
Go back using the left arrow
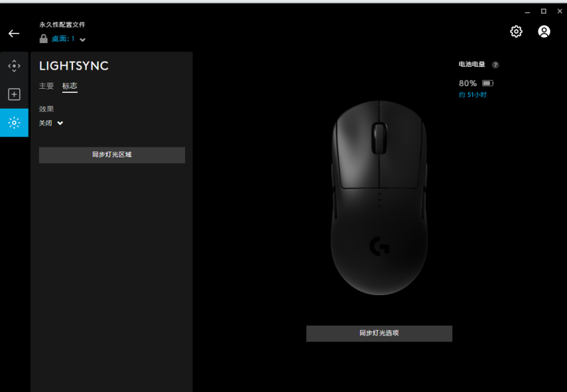[14, 33]
